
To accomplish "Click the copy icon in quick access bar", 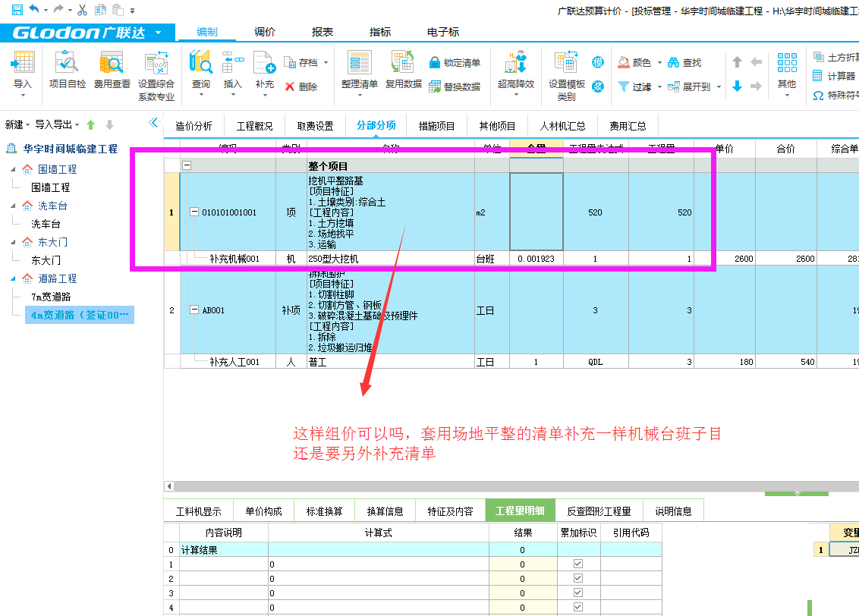I will [100, 9].
